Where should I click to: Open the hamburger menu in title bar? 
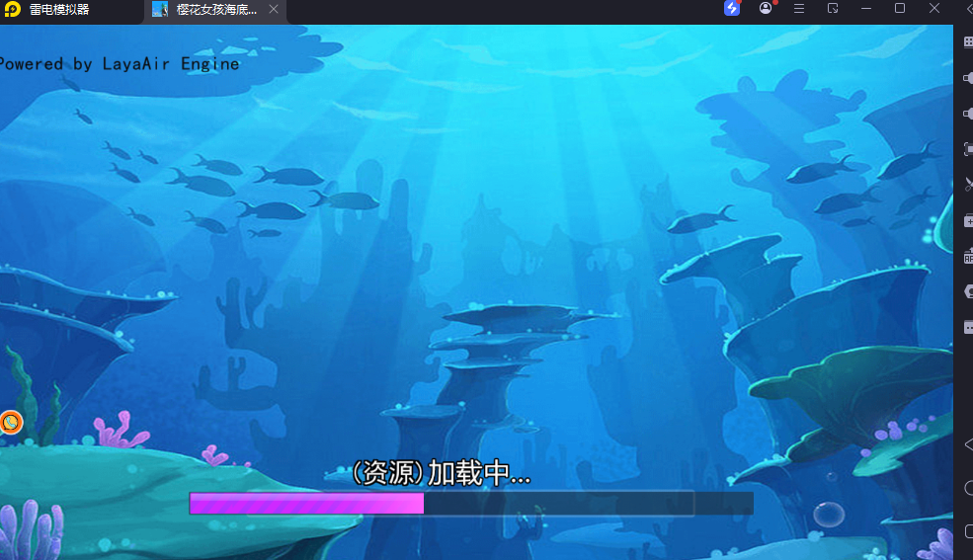click(799, 9)
